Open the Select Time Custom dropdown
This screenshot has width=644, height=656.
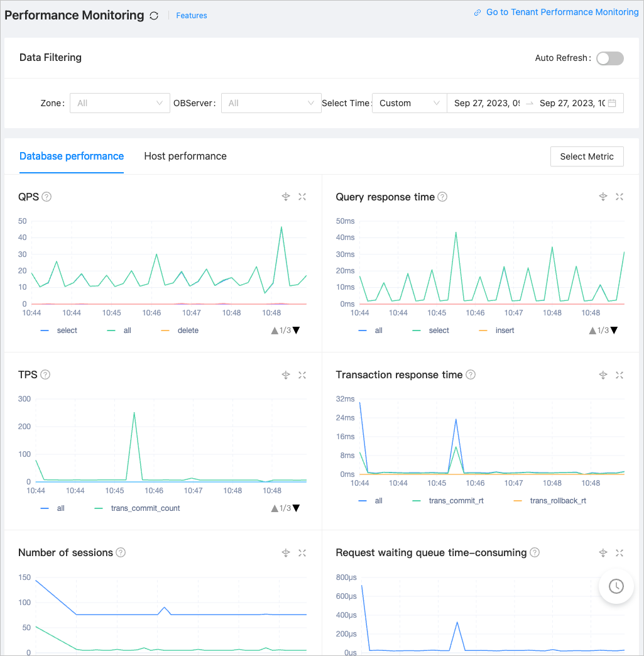pos(409,103)
